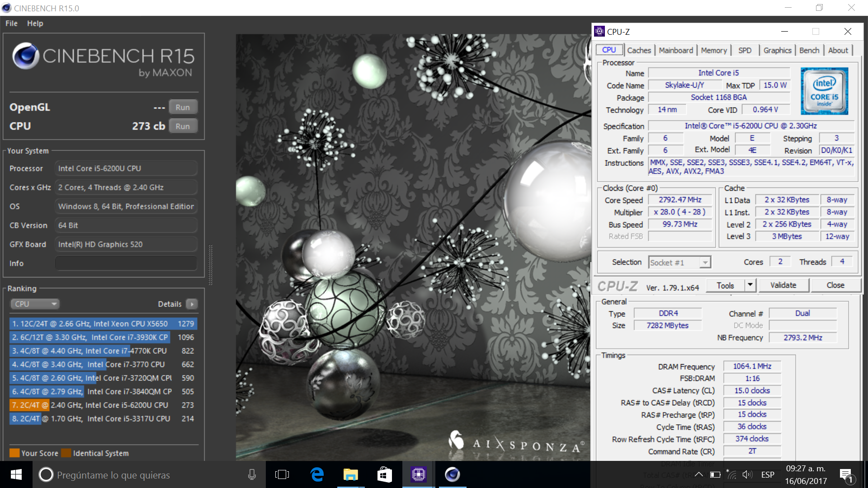Screen dimensions: 868x488
Task: Open the CPU ranking dropdown
Action: [x=35, y=304]
